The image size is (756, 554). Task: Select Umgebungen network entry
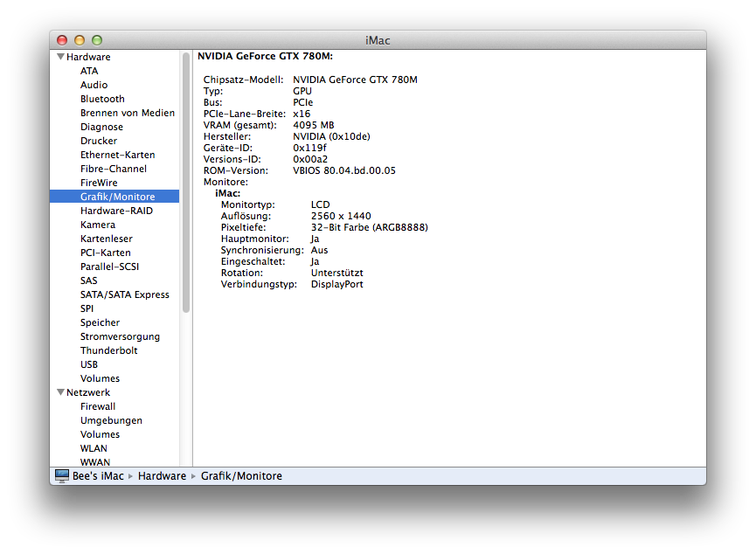tap(111, 420)
